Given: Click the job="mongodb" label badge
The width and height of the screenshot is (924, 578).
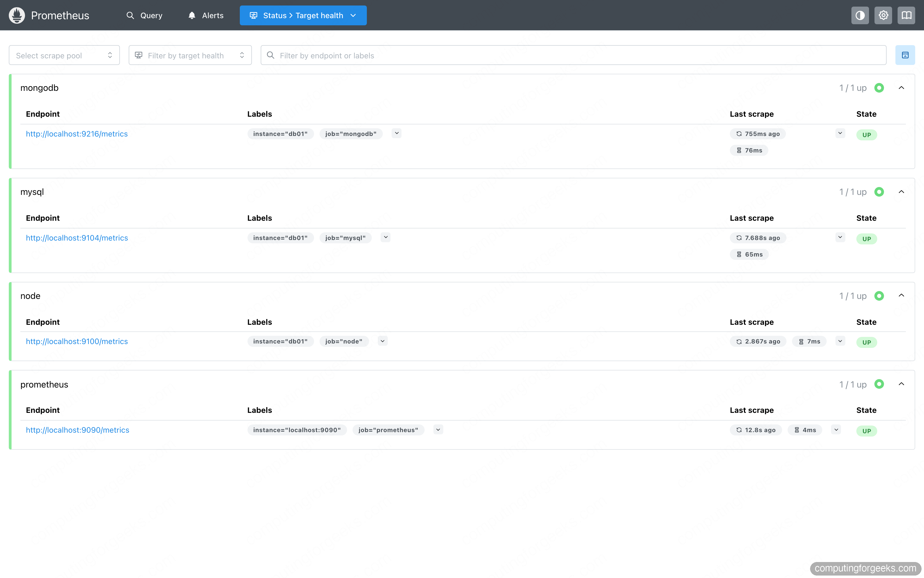Looking at the screenshot, I should [351, 134].
